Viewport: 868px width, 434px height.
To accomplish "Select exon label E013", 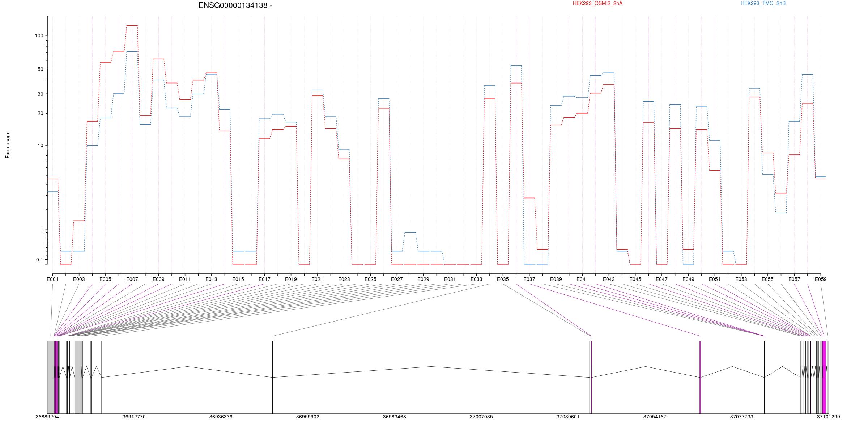I will tap(211, 279).
